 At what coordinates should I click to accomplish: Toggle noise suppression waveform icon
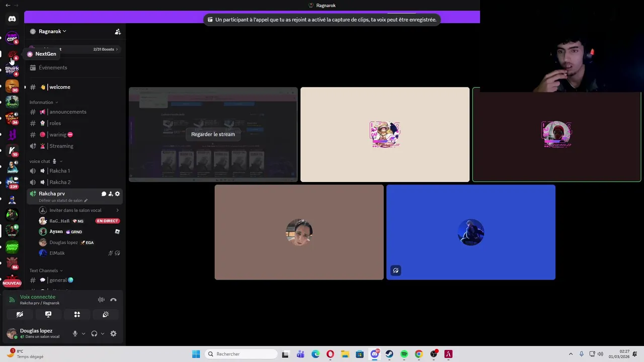click(101, 300)
